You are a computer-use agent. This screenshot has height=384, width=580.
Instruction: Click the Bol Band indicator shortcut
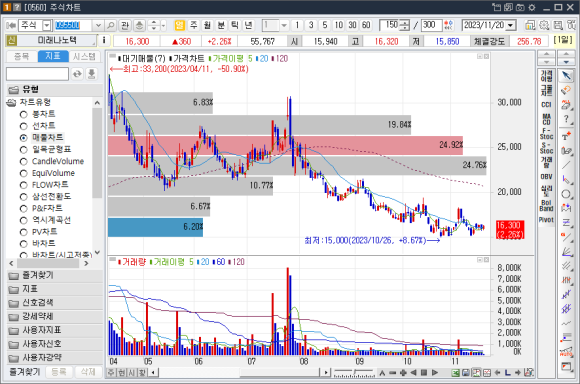pyautogui.click(x=546, y=206)
